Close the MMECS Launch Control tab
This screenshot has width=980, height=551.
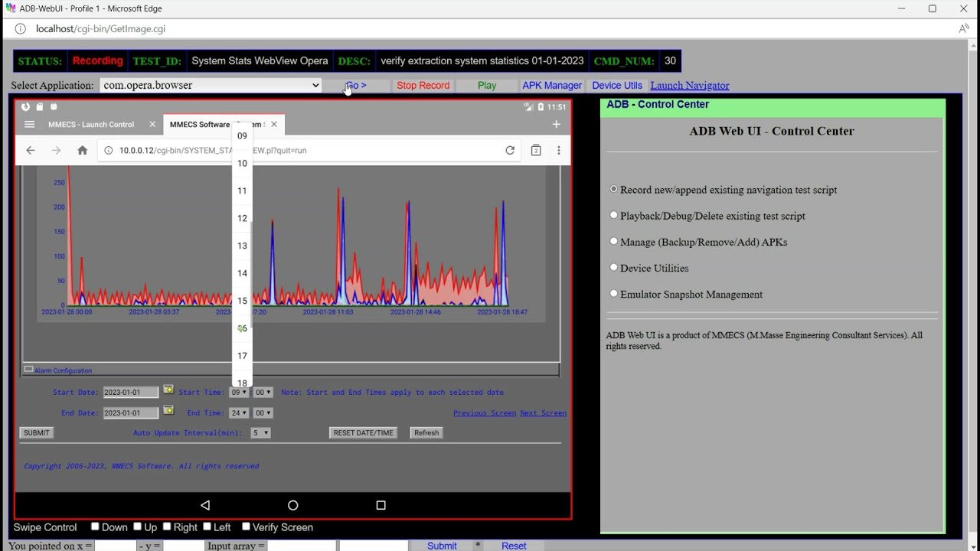click(x=152, y=124)
